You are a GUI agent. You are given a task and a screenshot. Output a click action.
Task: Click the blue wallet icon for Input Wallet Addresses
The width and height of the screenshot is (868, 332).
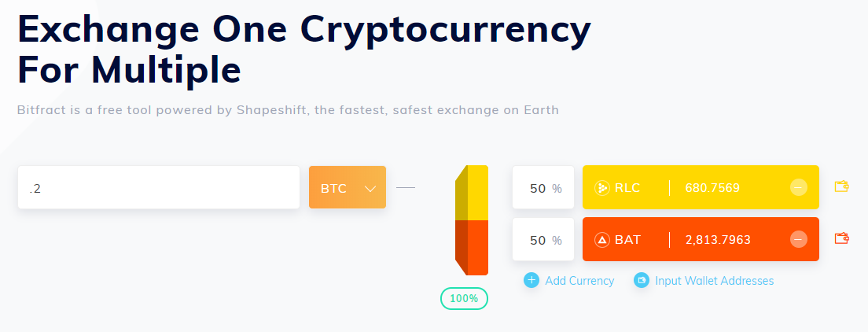pyautogui.click(x=642, y=280)
